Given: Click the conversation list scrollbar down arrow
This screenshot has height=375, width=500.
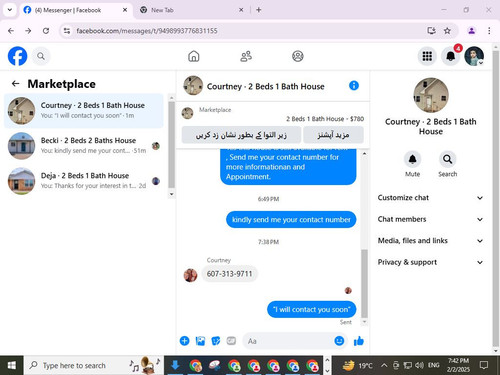Looking at the screenshot, I should point(172,194).
